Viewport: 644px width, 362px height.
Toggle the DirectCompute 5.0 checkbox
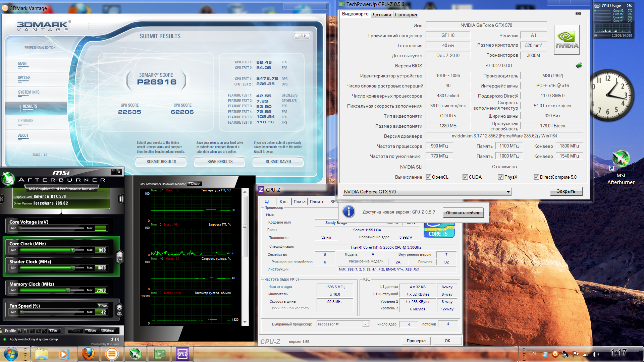coord(536,177)
